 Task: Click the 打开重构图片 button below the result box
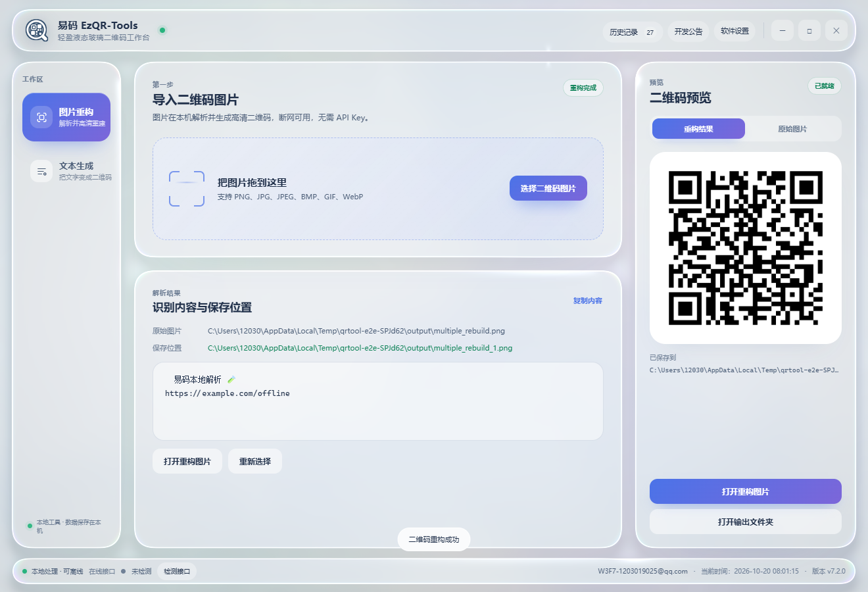point(187,462)
